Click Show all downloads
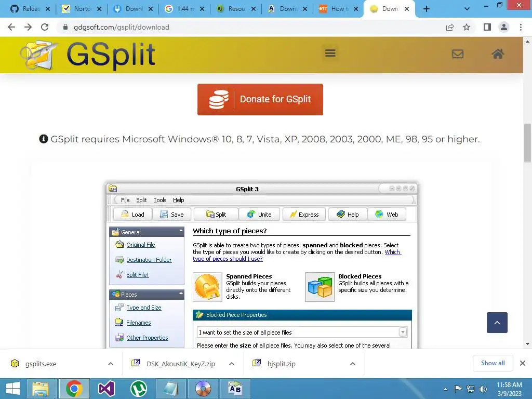 pyautogui.click(x=493, y=363)
